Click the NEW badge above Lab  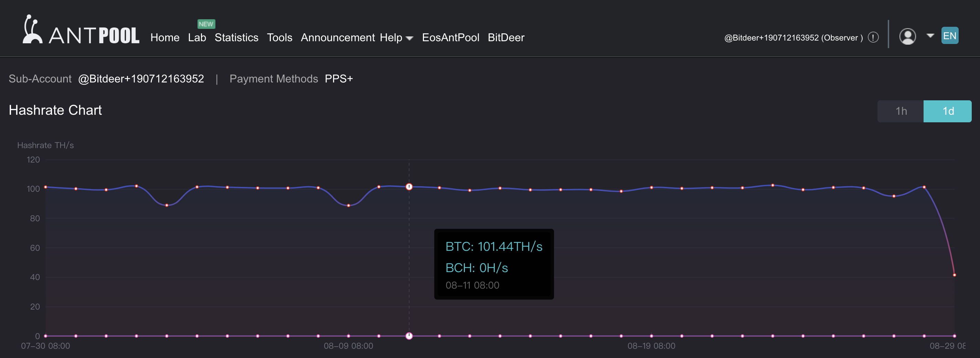(206, 24)
